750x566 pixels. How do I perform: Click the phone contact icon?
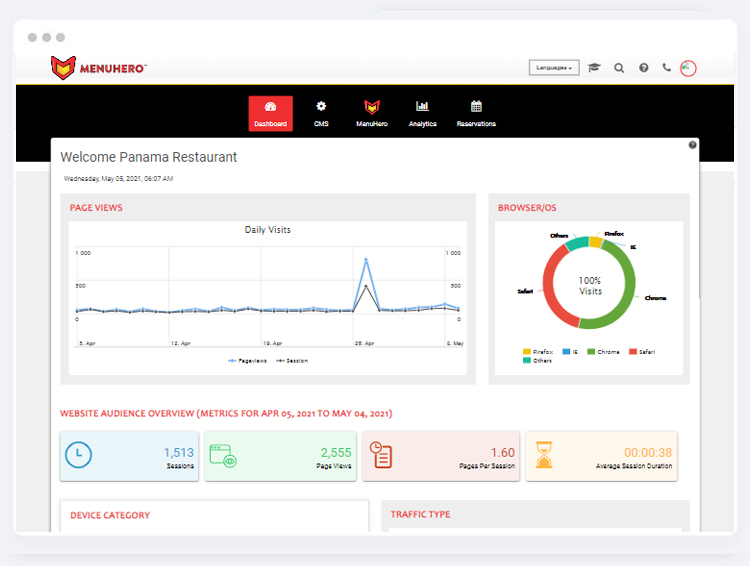[666, 67]
